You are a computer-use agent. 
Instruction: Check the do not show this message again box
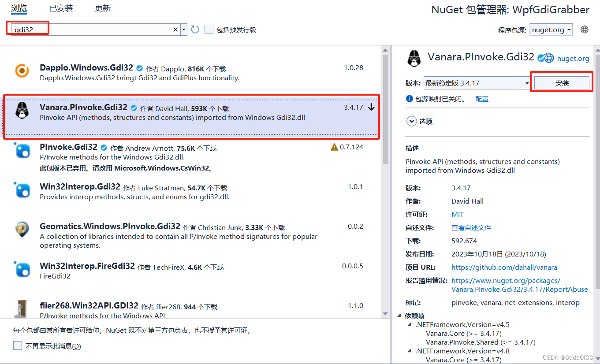[x=18, y=345]
